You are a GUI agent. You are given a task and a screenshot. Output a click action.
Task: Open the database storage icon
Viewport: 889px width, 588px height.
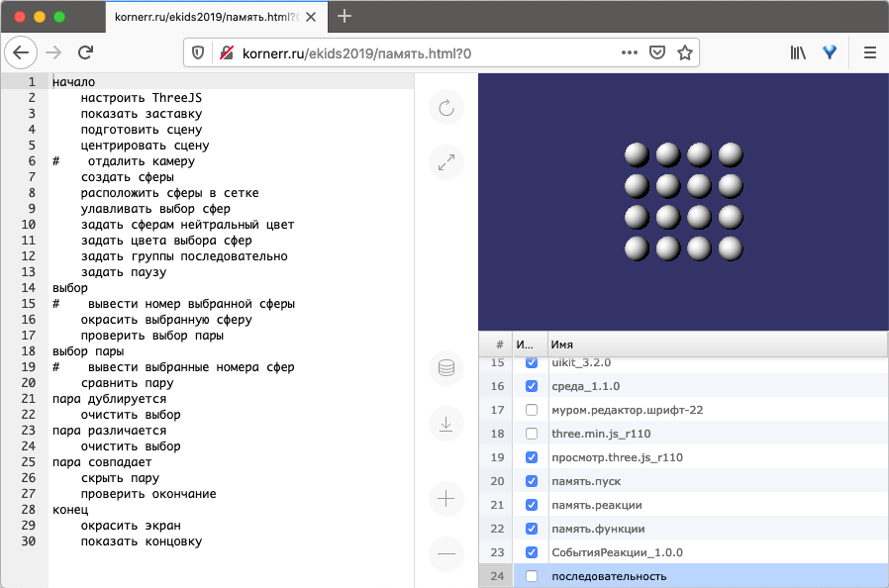(445, 368)
